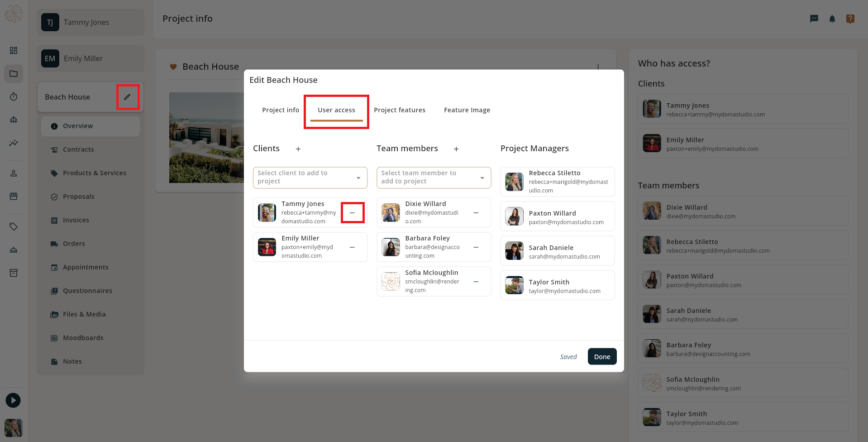The width and height of the screenshot is (868, 442).
Task: Remove Tammy Jones from clients list
Action: tap(352, 213)
